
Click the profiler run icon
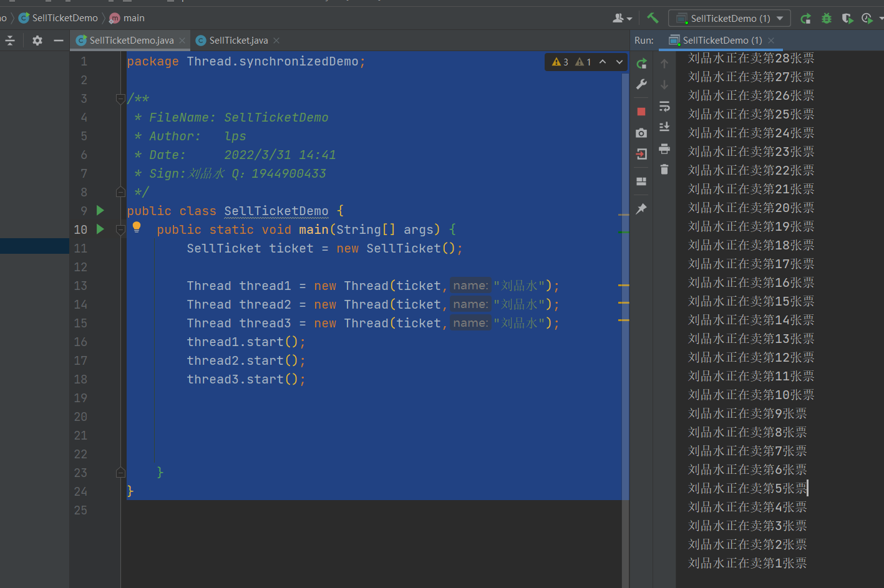867,19
